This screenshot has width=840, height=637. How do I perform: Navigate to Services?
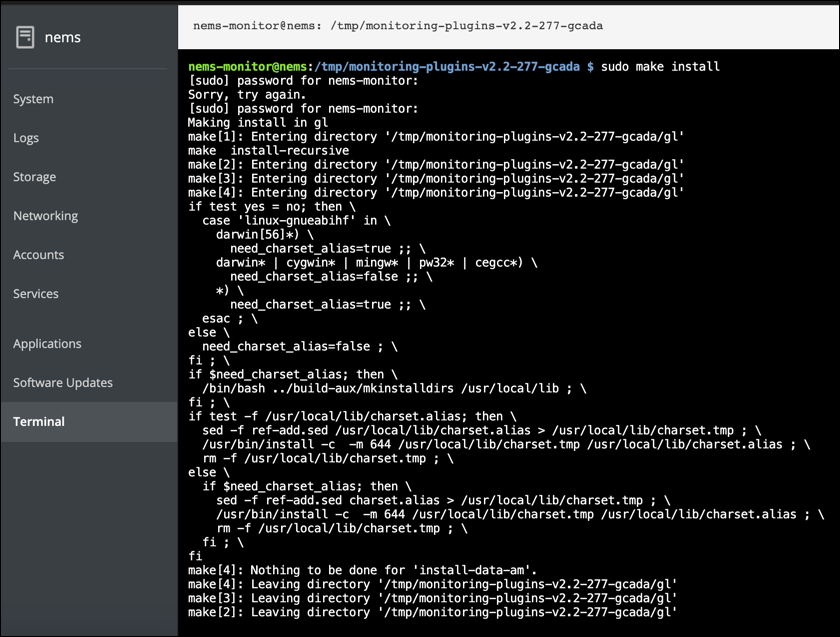click(x=36, y=294)
